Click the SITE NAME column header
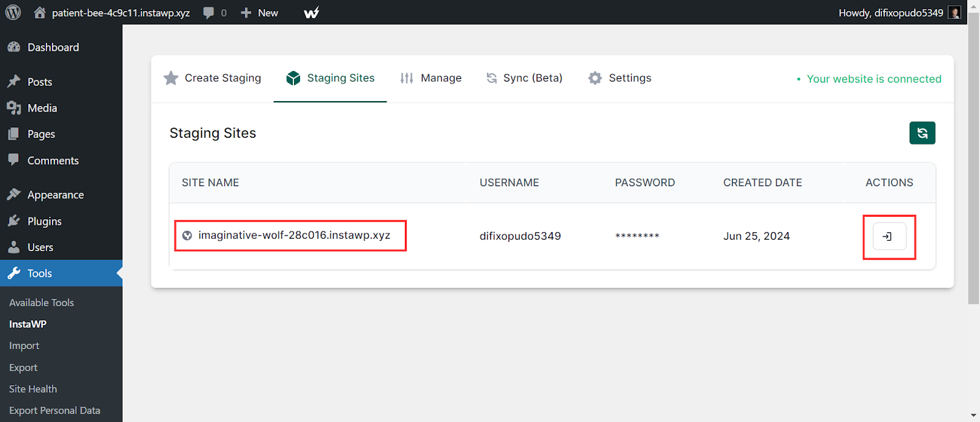This screenshot has height=422, width=980. point(210,183)
